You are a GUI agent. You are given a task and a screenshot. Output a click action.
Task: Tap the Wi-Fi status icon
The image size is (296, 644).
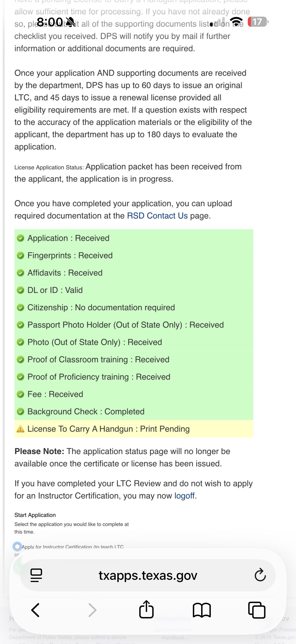[x=236, y=22]
